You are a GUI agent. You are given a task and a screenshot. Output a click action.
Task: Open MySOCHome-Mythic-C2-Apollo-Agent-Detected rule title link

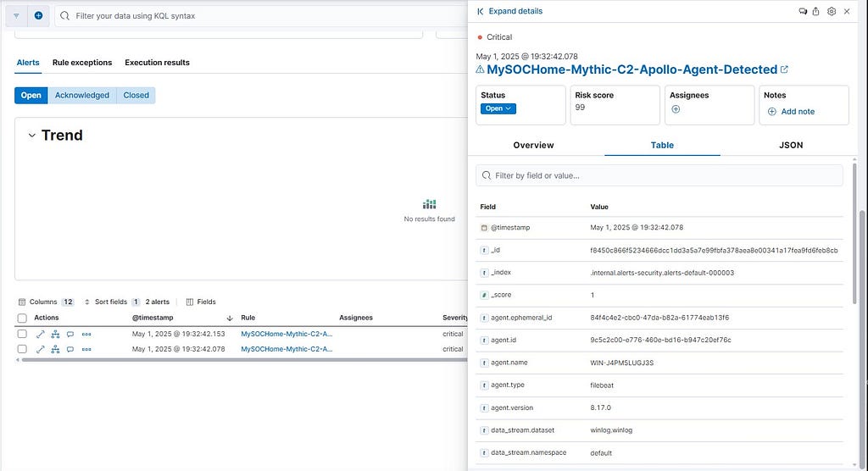[632, 69]
